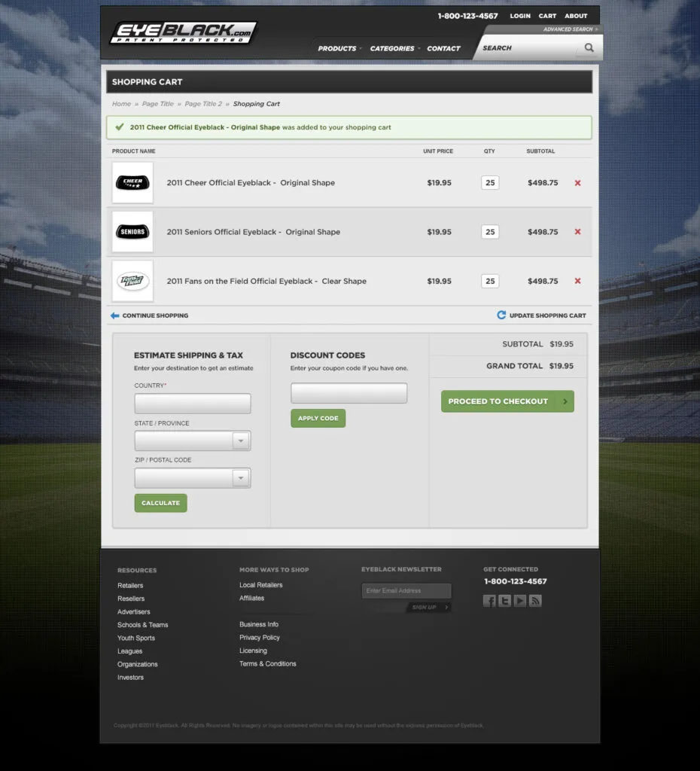Select the Seniors Eyeblack product thumbnail
The image size is (700, 771).
tap(132, 232)
